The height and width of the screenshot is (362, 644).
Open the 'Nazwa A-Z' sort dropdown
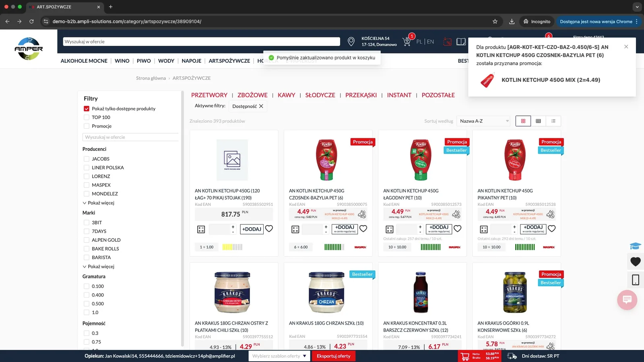[x=484, y=121]
